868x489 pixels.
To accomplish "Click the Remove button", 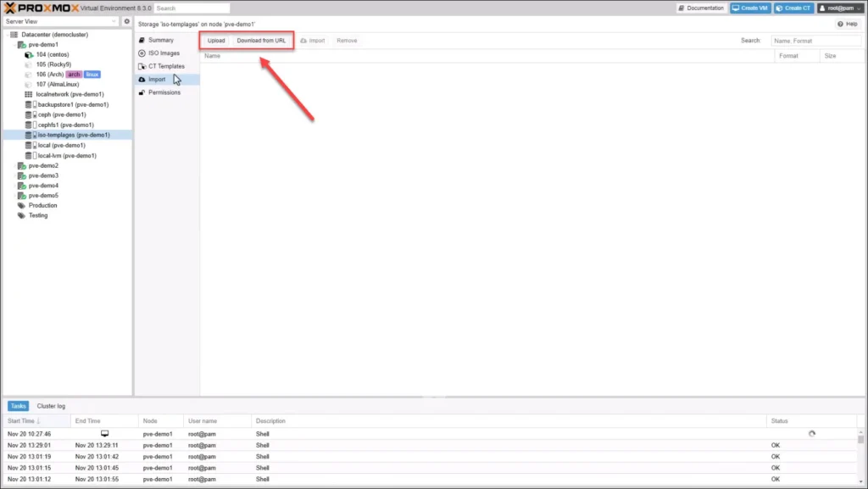I will tap(347, 40).
